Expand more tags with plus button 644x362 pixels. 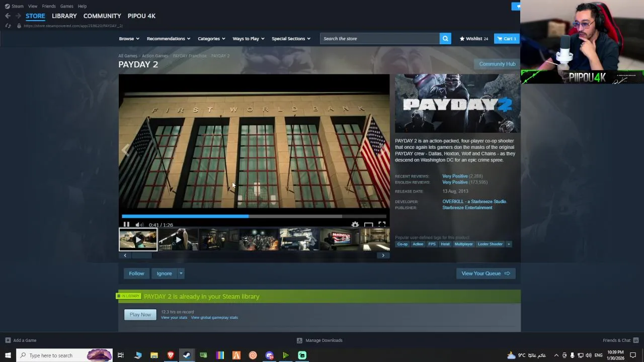coord(509,244)
